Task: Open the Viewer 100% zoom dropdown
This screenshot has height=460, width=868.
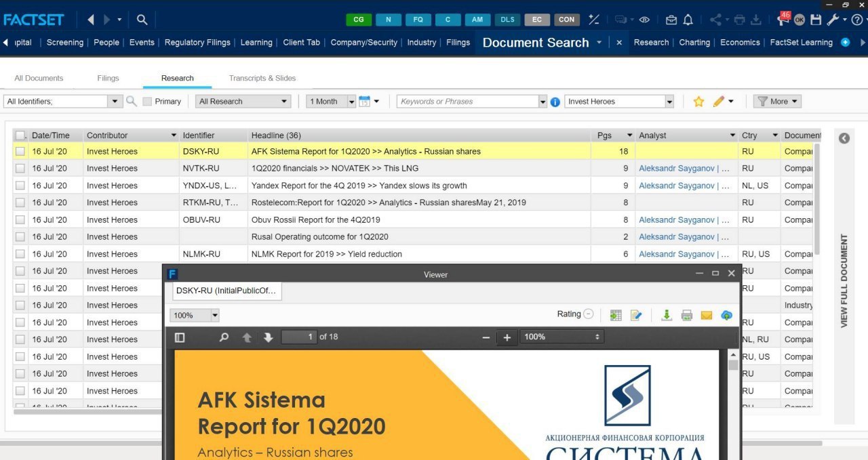Action: coord(215,315)
